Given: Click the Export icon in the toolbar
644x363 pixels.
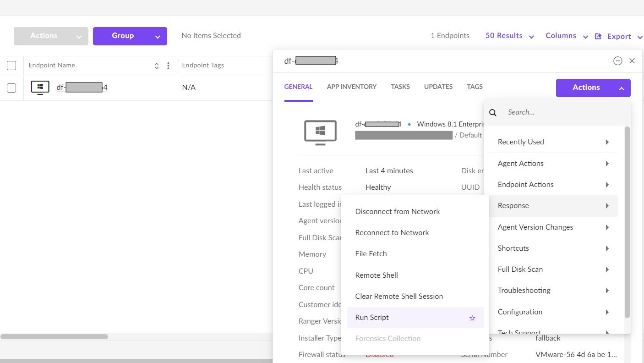Looking at the screenshot, I should click(x=598, y=36).
